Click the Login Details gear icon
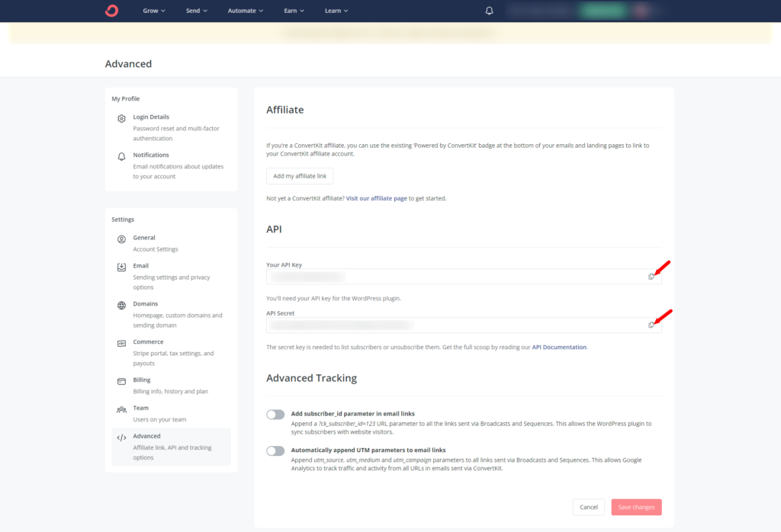Viewport: 781px width, 532px height. (121, 118)
